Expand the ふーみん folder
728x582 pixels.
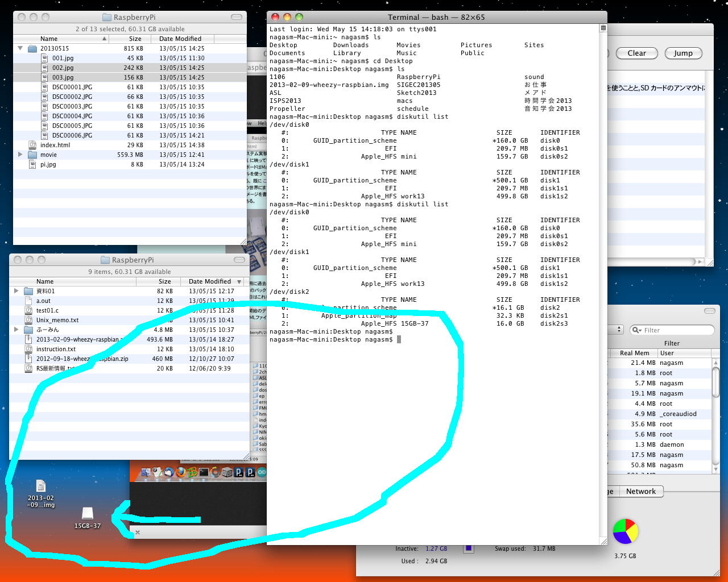pos(16,330)
